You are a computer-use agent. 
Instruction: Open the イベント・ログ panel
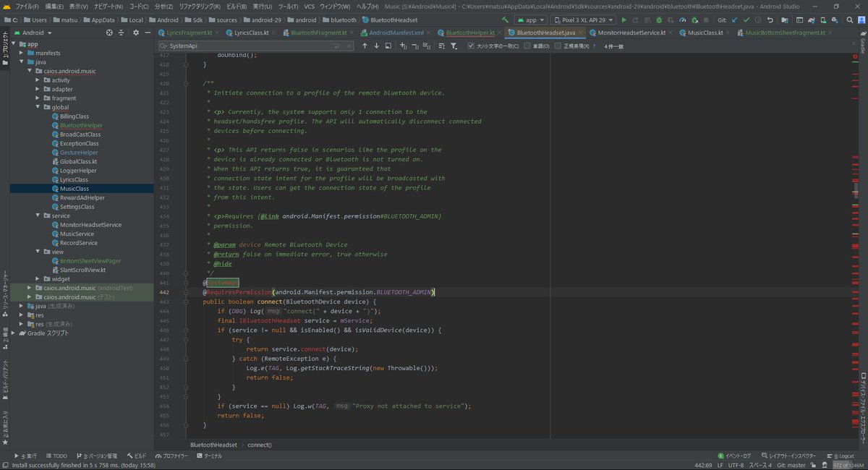pos(734,456)
